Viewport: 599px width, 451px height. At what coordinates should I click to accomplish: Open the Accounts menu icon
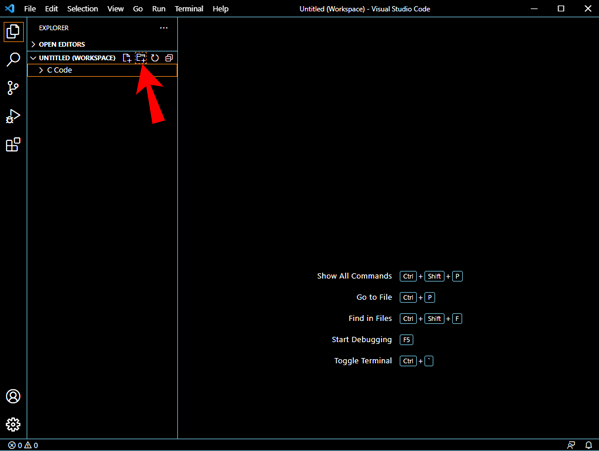(x=13, y=396)
